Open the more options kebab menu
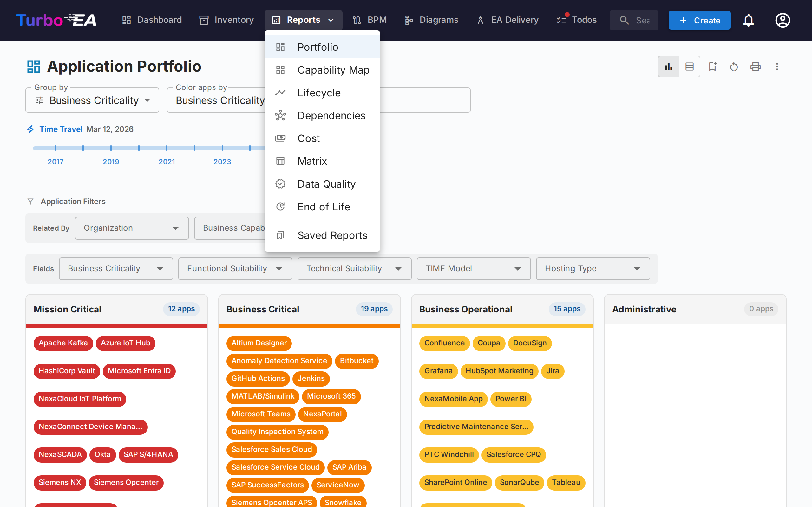The image size is (812, 507). click(x=777, y=67)
